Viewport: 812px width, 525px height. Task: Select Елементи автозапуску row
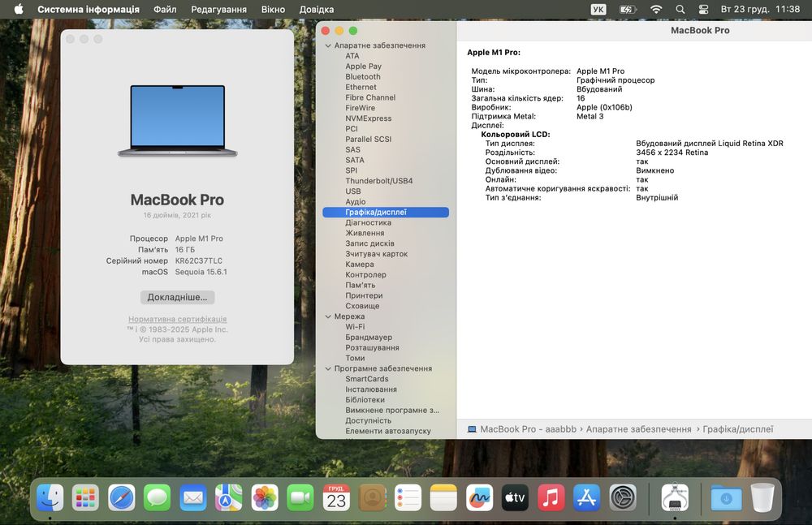388,431
